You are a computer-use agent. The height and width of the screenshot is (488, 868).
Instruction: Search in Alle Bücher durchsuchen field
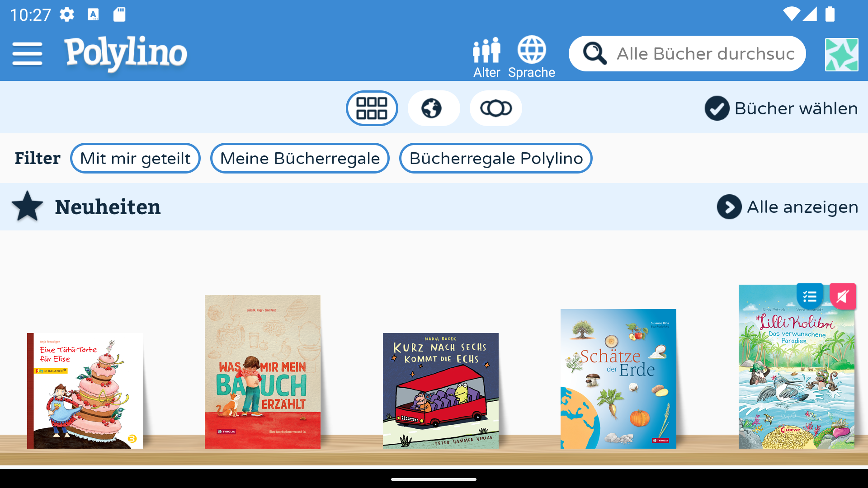point(687,53)
